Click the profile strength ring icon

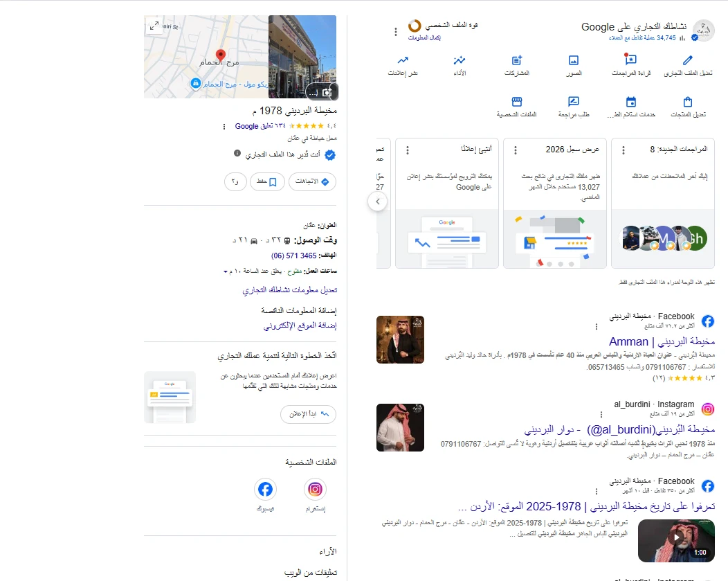point(415,26)
